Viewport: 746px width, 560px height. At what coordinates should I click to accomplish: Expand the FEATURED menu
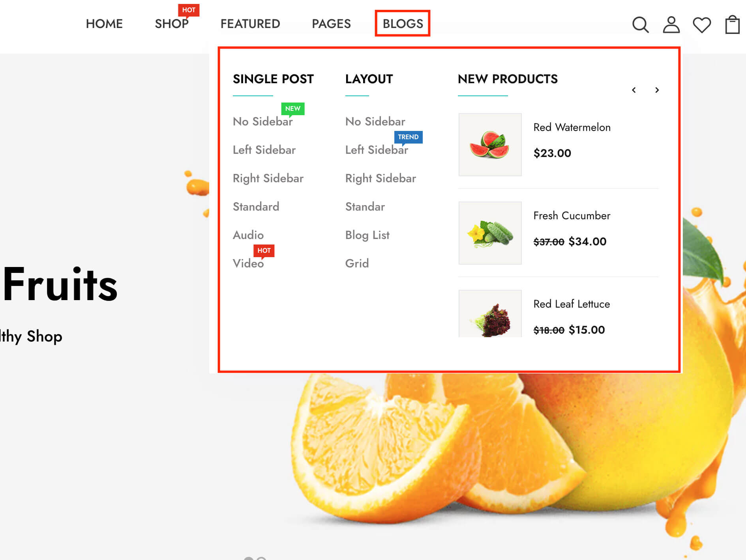coord(250,24)
